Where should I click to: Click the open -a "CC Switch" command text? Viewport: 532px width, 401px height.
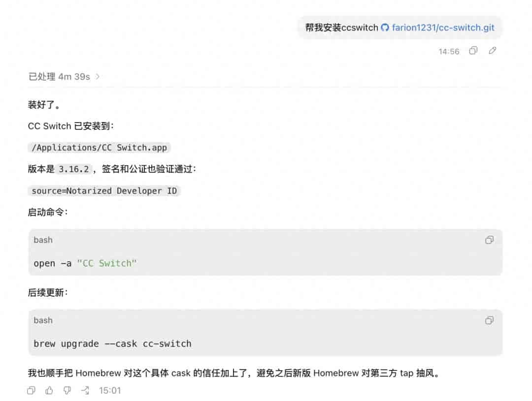85,263
